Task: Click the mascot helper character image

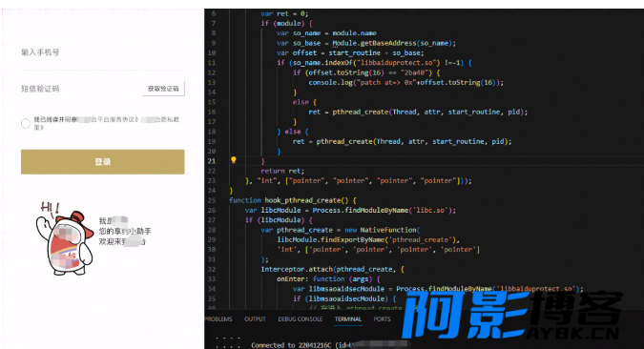Action: pyautogui.click(x=65, y=238)
